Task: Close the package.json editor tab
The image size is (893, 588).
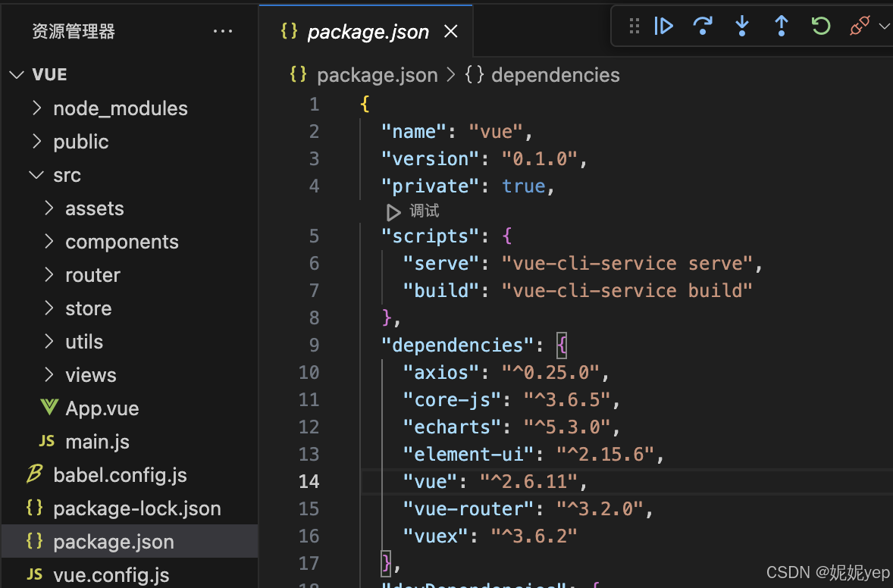Action: click(450, 32)
